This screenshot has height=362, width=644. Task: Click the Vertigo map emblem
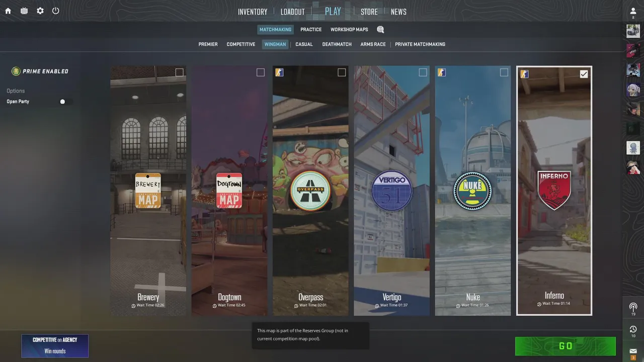[x=391, y=191]
